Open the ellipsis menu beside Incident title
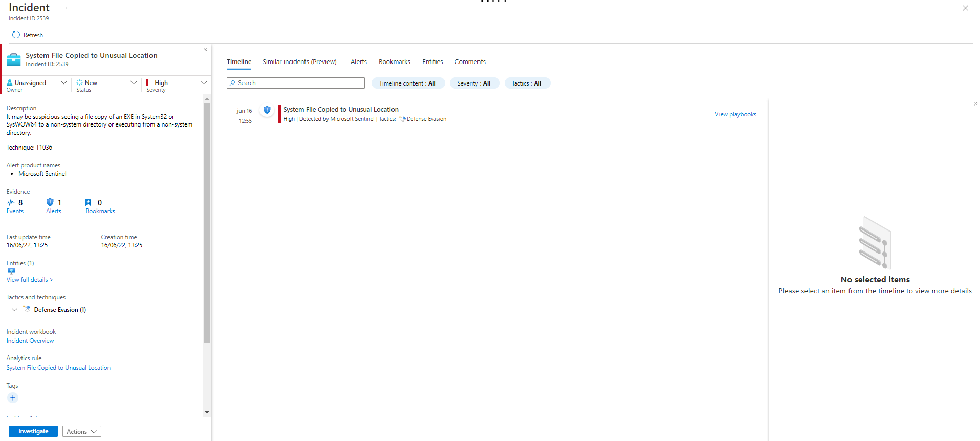Screen dimensions: 980x441 pos(64,8)
